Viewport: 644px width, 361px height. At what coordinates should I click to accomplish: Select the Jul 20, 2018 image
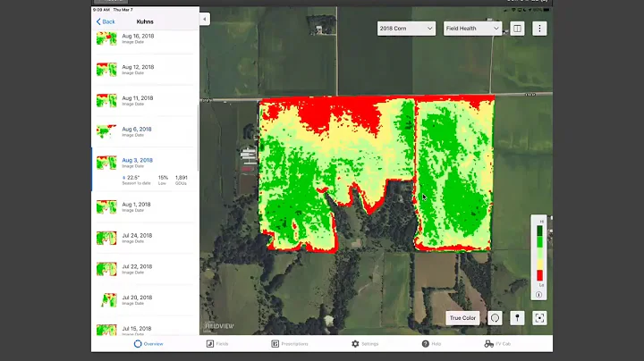pos(143,300)
